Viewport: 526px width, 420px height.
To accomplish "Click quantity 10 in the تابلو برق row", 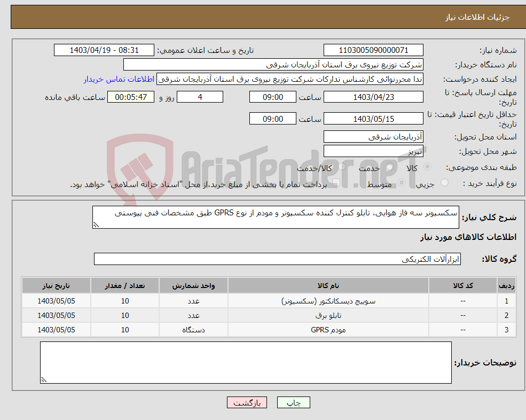I will [x=125, y=316].
